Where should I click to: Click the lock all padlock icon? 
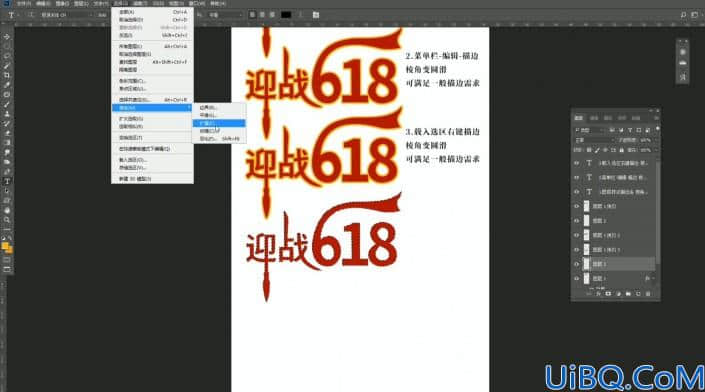pos(622,150)
